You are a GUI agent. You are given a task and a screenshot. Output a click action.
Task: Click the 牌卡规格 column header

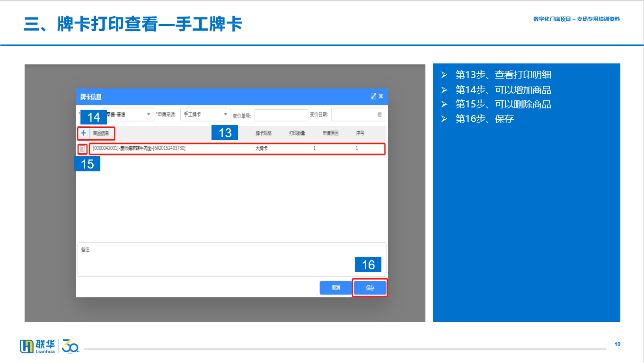tap(264, 133)
